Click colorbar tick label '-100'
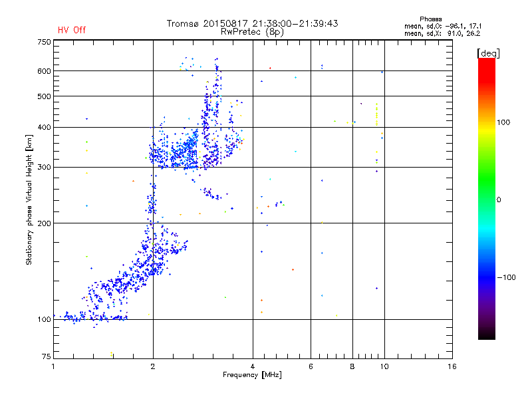The width and height of the screenshot is (532, 399). pos(506,277)
